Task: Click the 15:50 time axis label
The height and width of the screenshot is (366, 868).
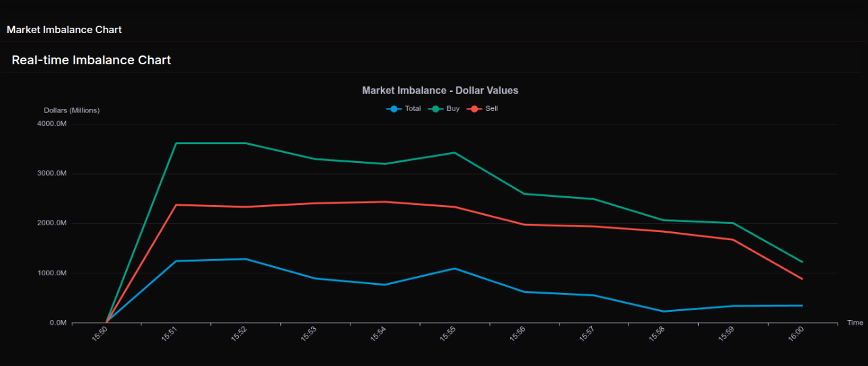Action: click(x=100, y=334)
